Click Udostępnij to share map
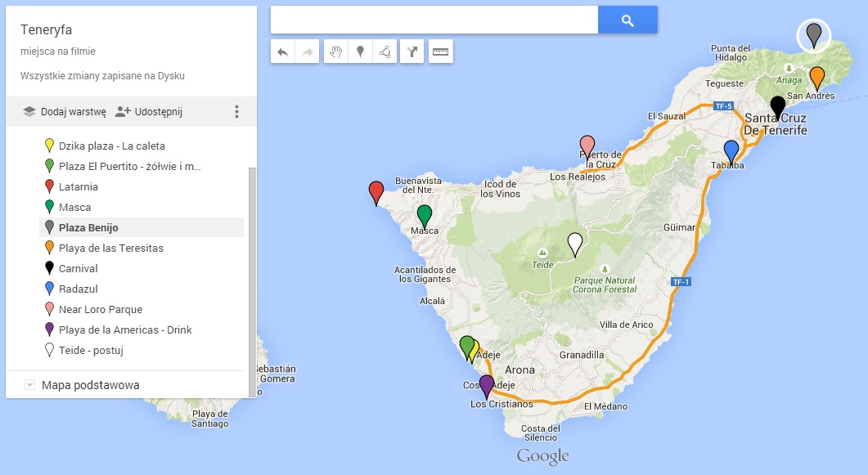 (148, 112)
